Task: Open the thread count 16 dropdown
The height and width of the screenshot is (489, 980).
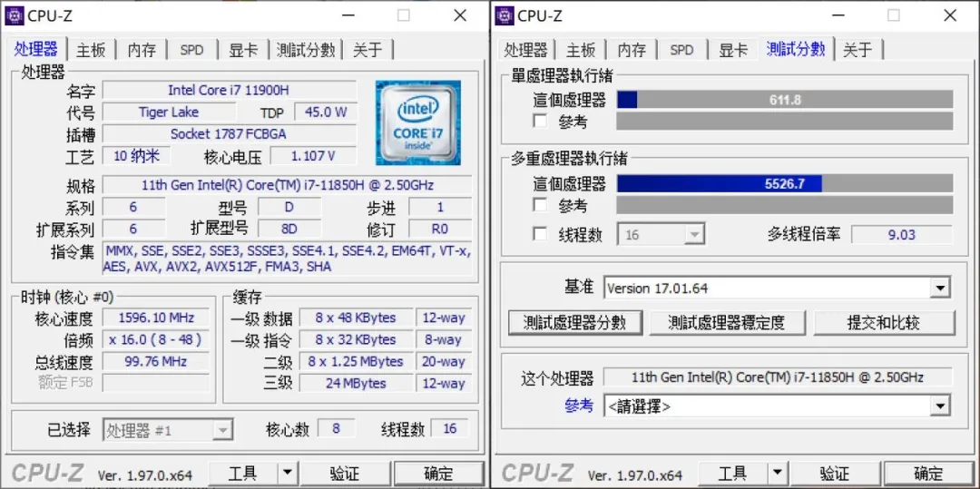Action: 661,234
